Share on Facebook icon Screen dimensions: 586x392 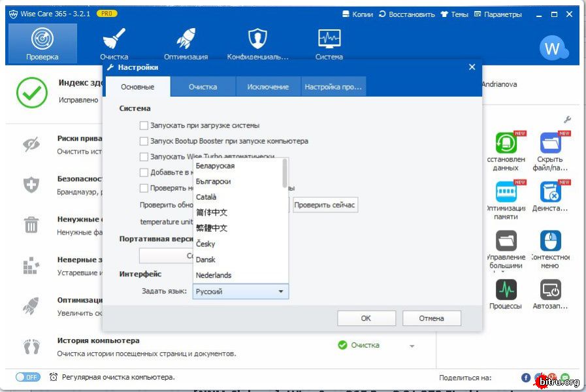pyautogui.click(x=526, y=378)
